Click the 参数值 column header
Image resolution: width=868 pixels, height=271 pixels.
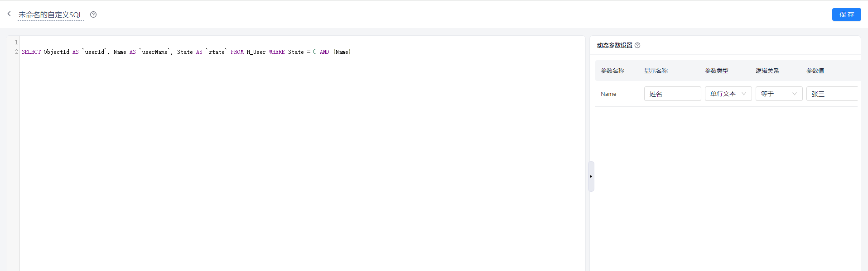pos(815,71)
